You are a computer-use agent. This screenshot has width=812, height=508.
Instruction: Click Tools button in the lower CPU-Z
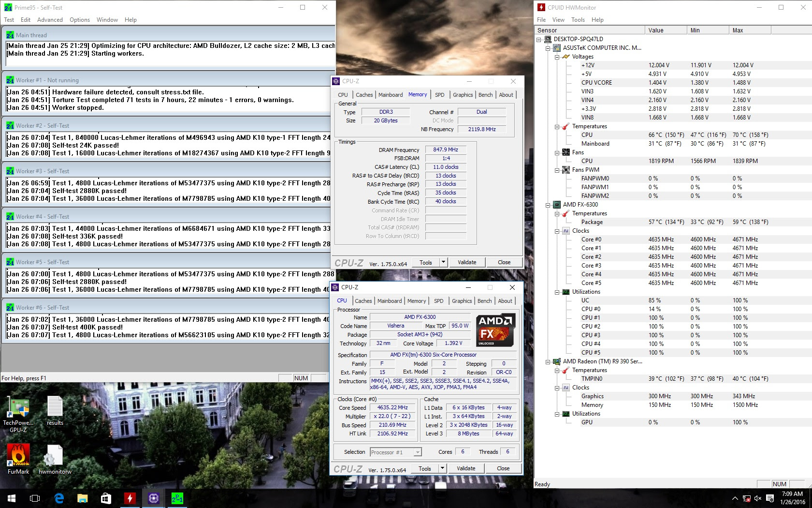coord(425,468)
